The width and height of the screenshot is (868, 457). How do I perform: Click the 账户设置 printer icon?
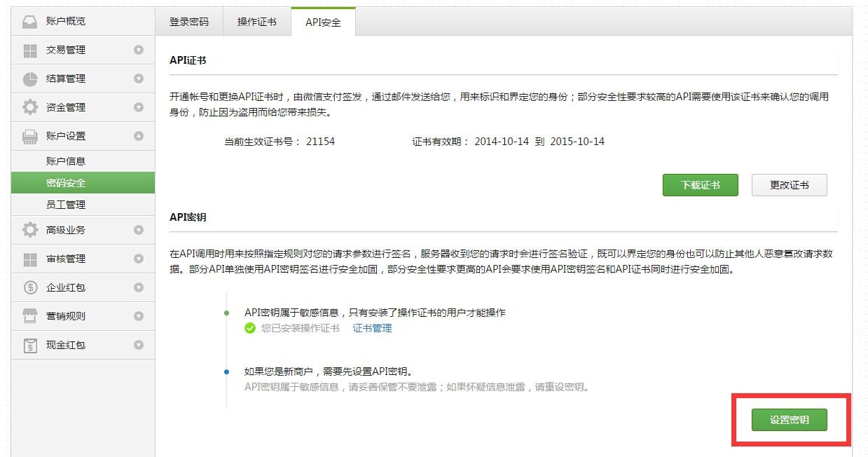coord(30,137)
